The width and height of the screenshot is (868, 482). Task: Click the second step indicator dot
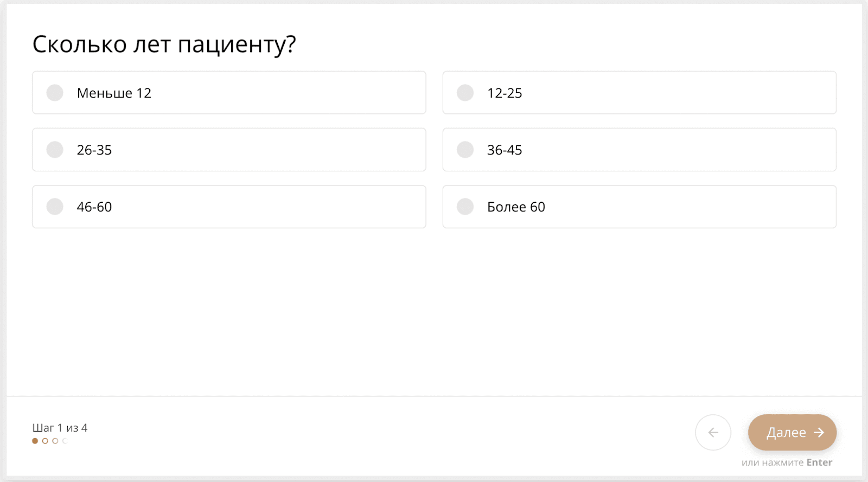(x=45, y=441)
